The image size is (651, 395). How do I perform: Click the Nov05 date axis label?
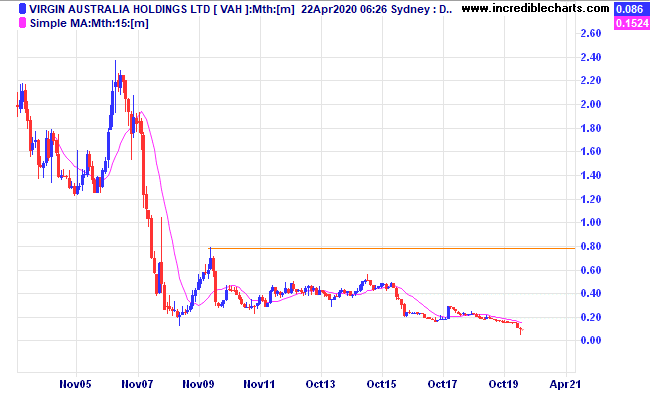click(x=75, y=384)
